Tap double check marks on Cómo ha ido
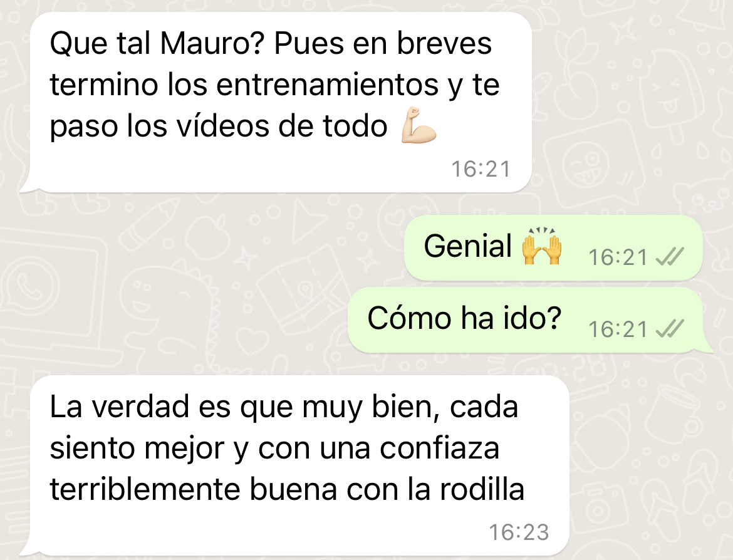Viewport: 733px width, 560px height. pyautogui.click(x=670, y=329)
